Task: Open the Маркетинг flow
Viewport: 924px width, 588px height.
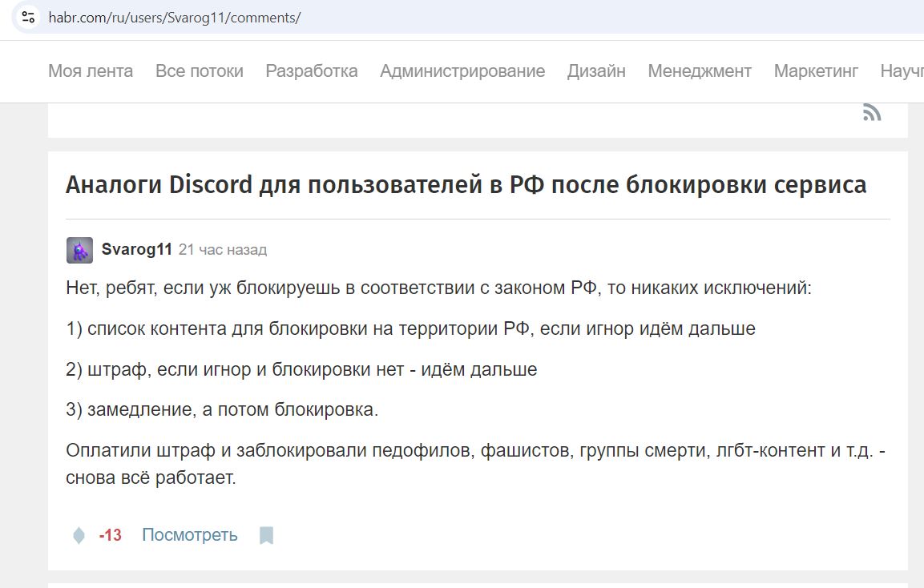Action: pyautogui.click(x=816, y=71)
